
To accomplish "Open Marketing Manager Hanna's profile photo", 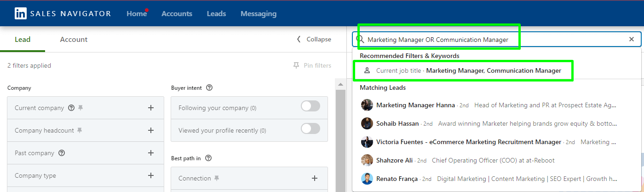I will click(367, 105).
